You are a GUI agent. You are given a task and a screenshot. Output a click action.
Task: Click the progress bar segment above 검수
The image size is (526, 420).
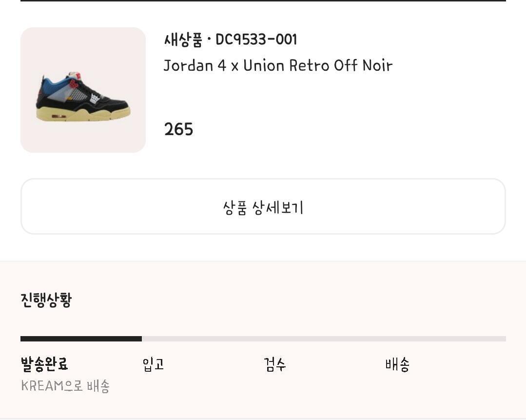click(x=324, y=339)
